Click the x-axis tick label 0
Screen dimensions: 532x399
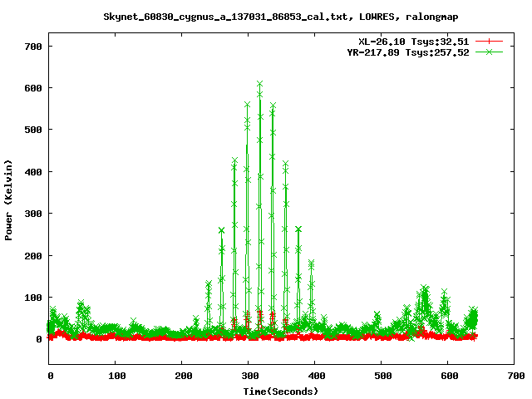[x=51, y=376]
